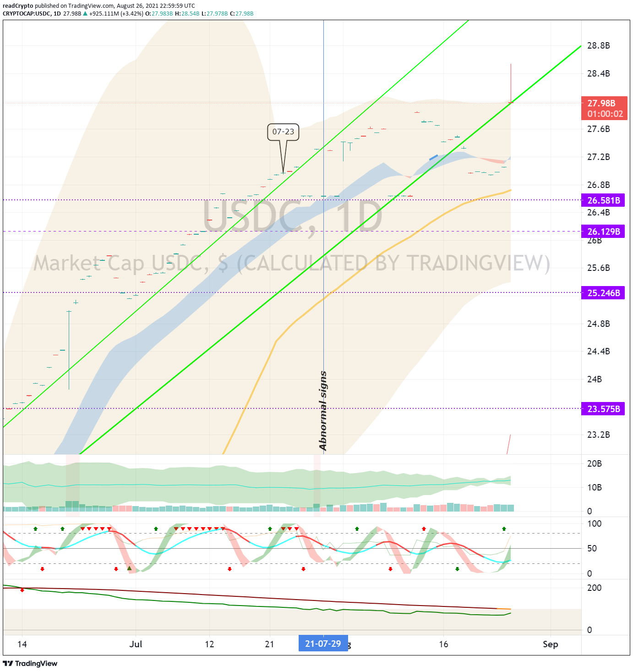
Task: Click the 24.8B price axis label
Action: pos(598,324)
